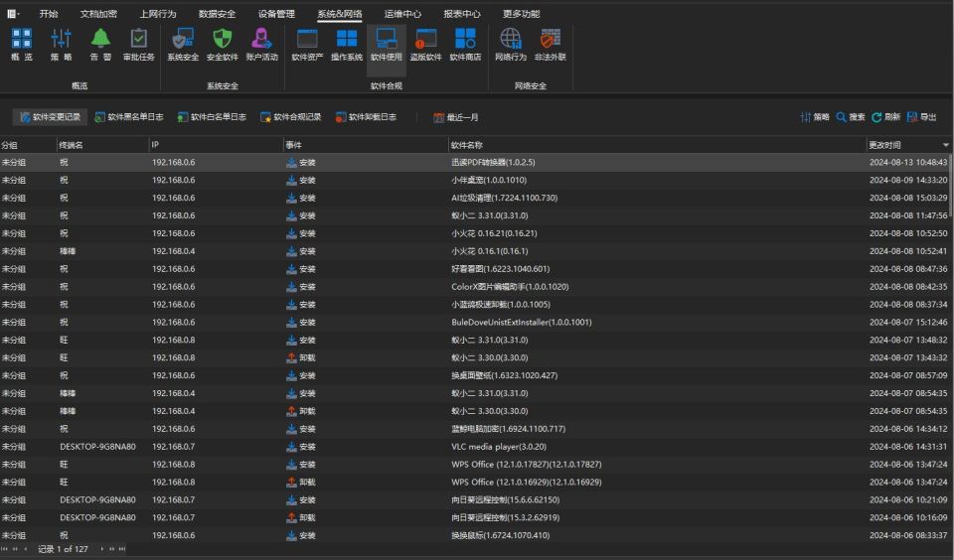This screenshot has height=560, width=954.
Task: Switch to the 开始 ribbon tab
Action: (x=49, y=13)
